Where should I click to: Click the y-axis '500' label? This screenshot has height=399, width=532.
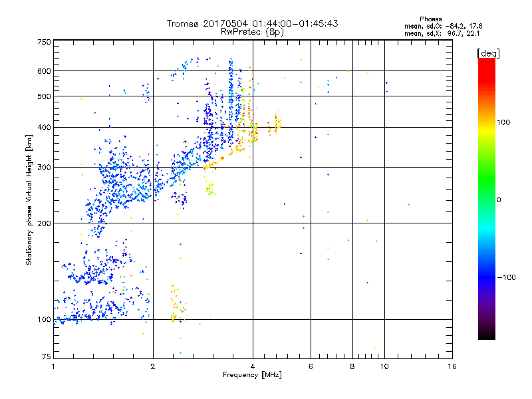(x=45, y=96)
